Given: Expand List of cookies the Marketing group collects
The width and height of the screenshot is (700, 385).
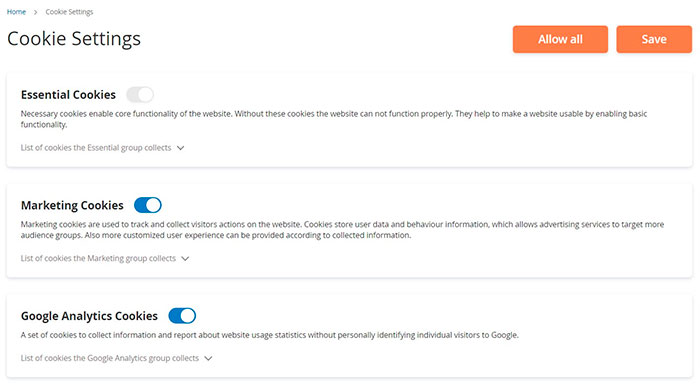Looking at the screenshot, I should pos(98,258).
